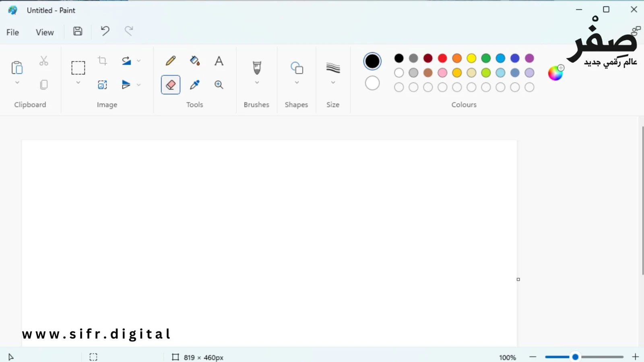The width and height of the screenshot is (644, 362).
Task: Select the Text tool
Action: pos(219,61)
